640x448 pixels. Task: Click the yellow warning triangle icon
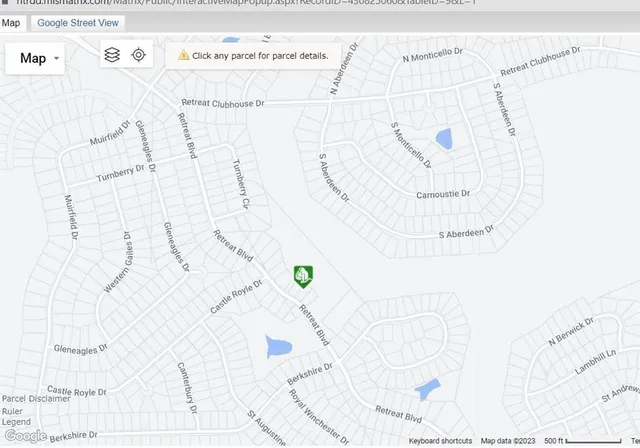[x=183, y=56]
